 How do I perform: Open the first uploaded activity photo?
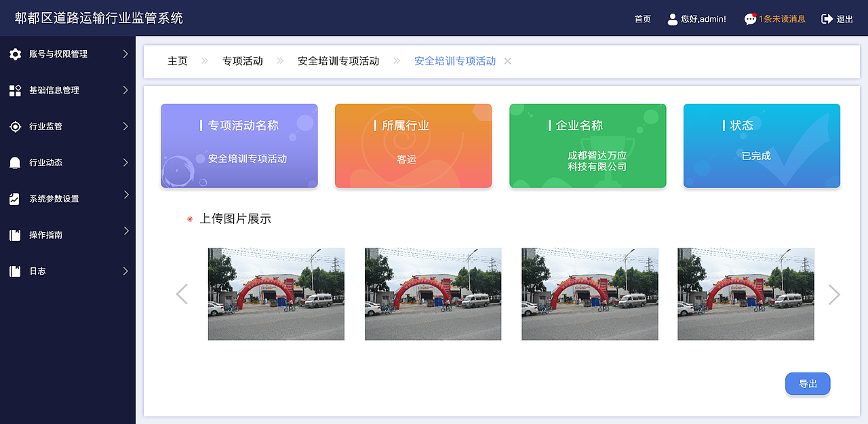point(275,294)
